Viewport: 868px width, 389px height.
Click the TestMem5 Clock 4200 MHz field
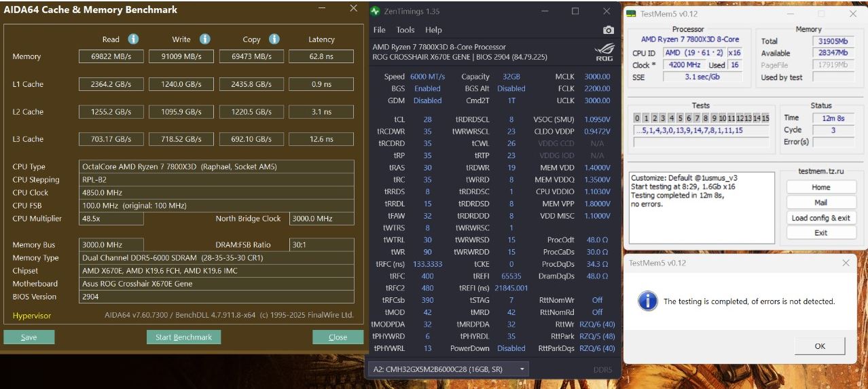tap(683, 65)
